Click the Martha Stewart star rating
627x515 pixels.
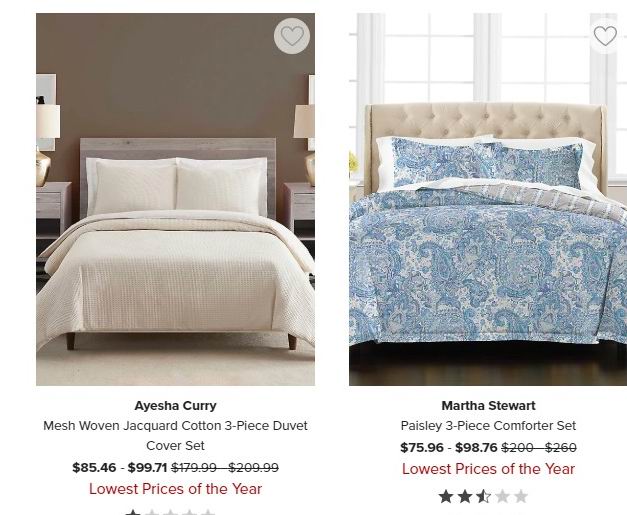coord(483,497)
